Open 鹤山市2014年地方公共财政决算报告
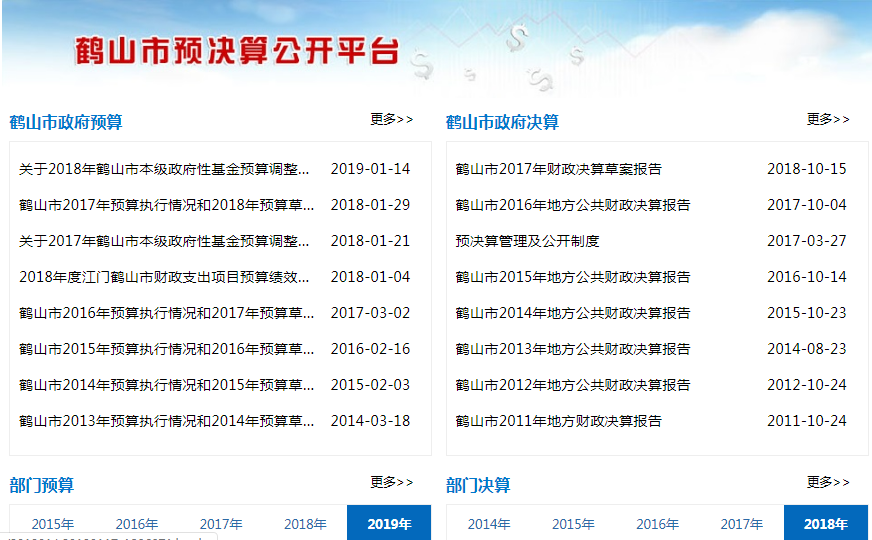This screenshot has height=540, width=872. point(573,313)
